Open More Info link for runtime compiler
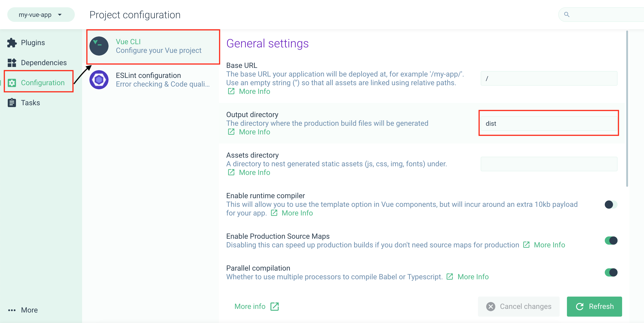Viewport: 644px width, 323px height. (x=297, y=213)
